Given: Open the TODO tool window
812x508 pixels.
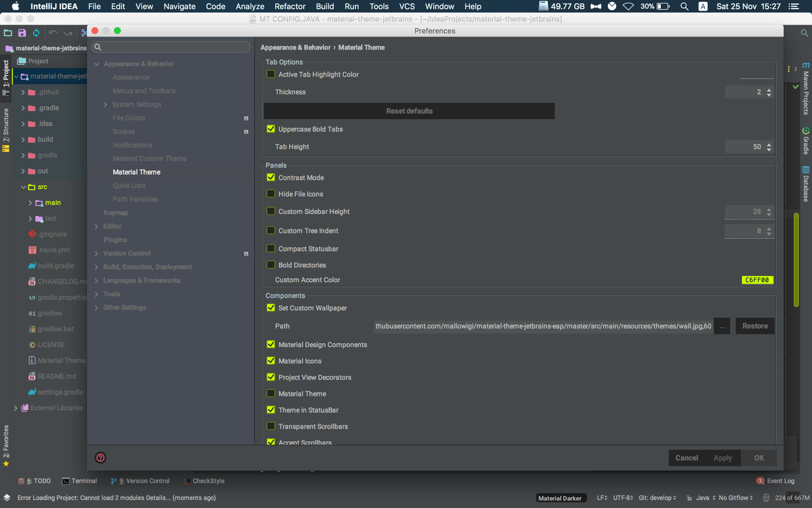Looking at the screenshot, I should tap(35, 481).
